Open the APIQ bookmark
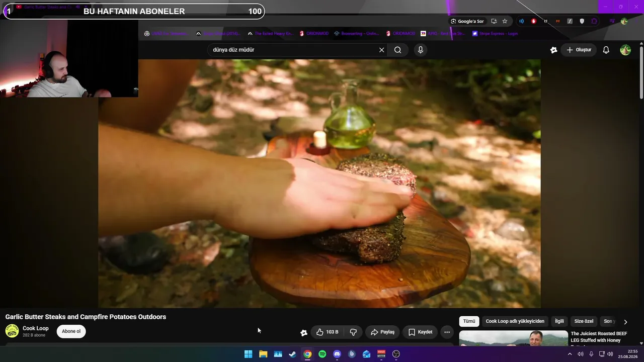 443,34
